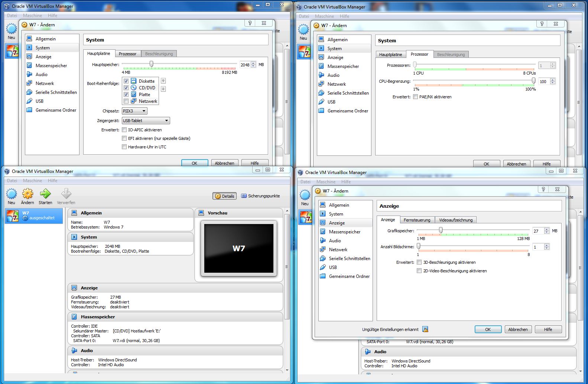Click the CPU-Begrenzung slider handle
Screen dimensions: 588x384
[533, 81]
